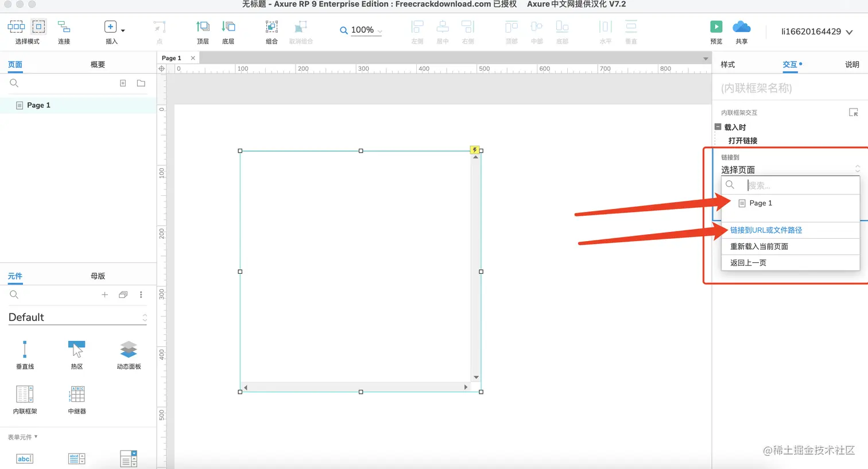Click the library stack icon in 元件 panel
The width and height of the screenshot is (868, 469).
tap(123, 294)
